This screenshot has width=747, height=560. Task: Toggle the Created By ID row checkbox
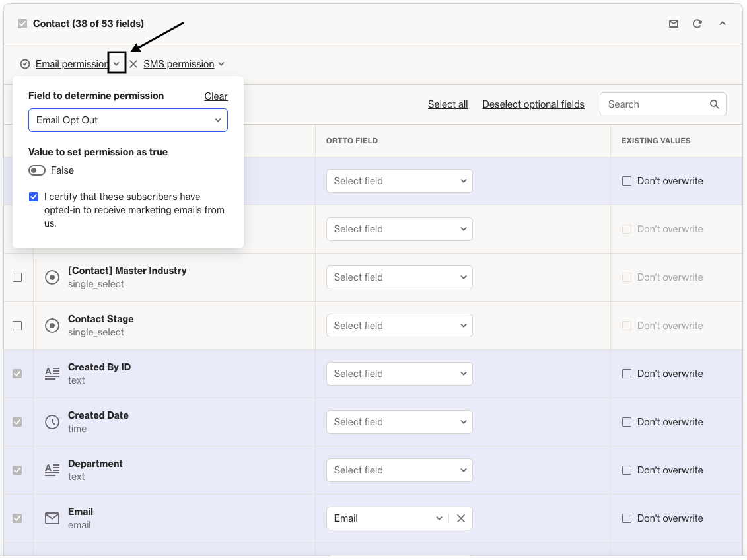point(17,374)
